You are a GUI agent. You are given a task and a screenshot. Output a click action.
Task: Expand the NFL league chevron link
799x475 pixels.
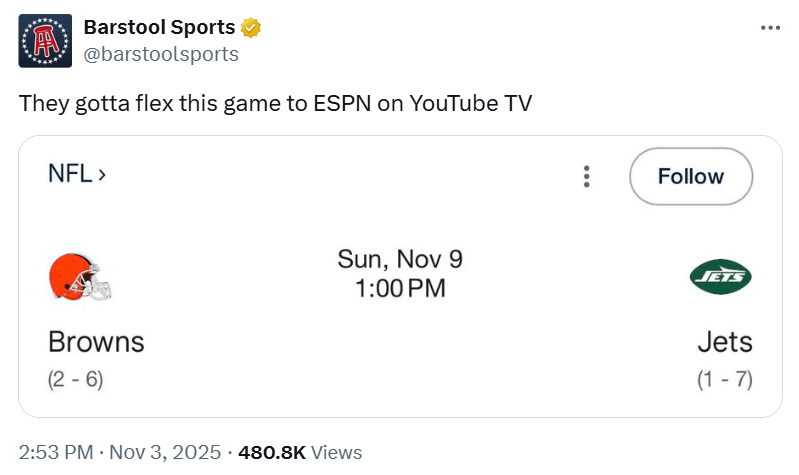[x=77, y=173]
